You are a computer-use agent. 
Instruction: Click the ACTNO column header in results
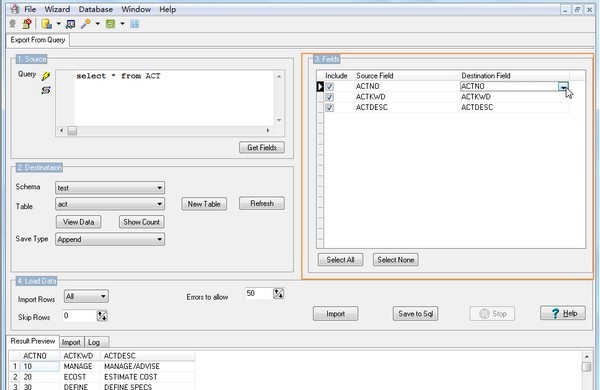point(40,356)
